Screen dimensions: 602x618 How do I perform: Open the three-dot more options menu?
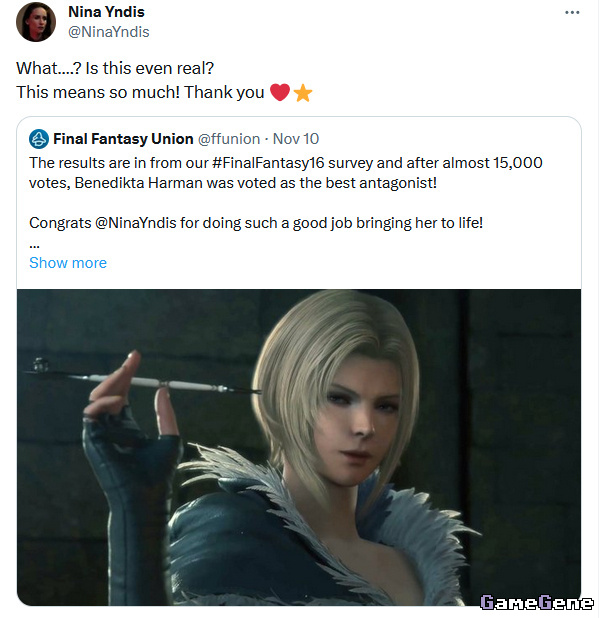click(x=572, y=13)
